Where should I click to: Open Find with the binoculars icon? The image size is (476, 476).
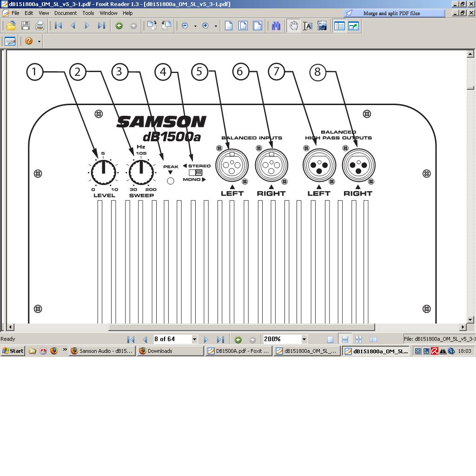coord(276,26)
